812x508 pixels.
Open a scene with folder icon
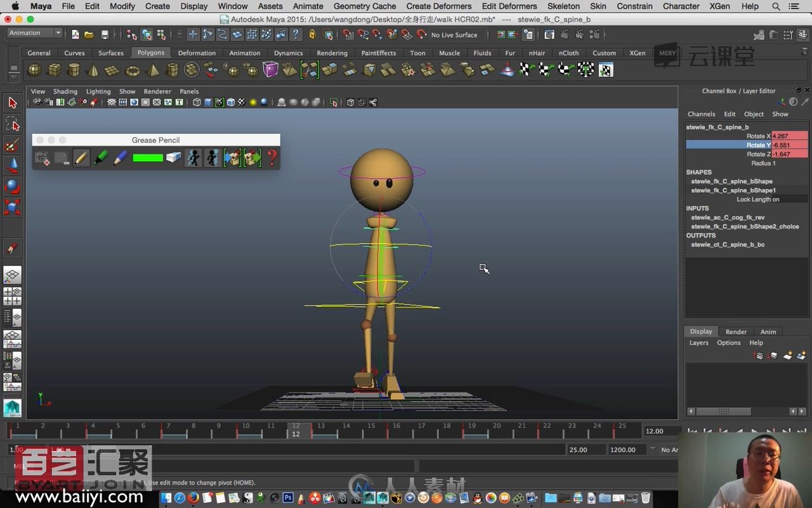pyautogui.click(x=89, y=35)
